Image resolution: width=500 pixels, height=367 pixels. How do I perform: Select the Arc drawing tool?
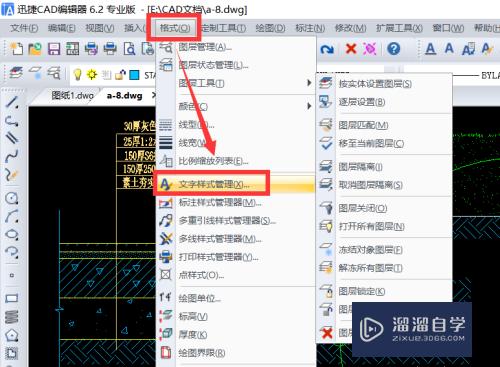(12, 216)
